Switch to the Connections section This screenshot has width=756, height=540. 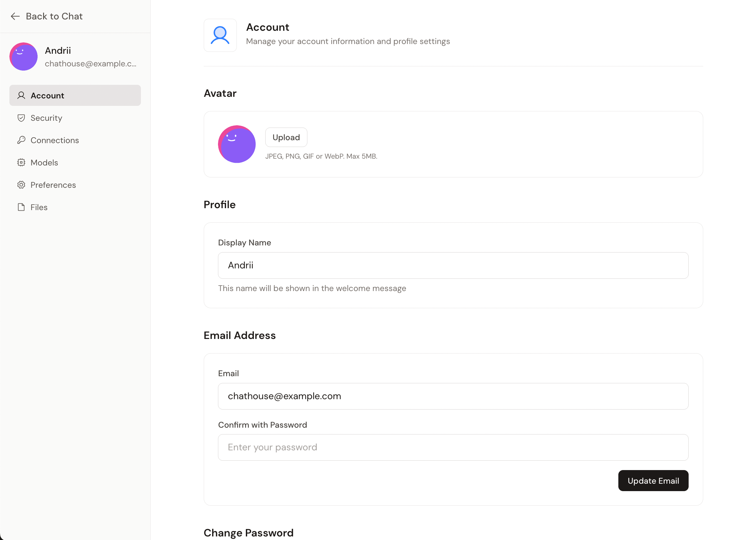click(x=54, y=140)
